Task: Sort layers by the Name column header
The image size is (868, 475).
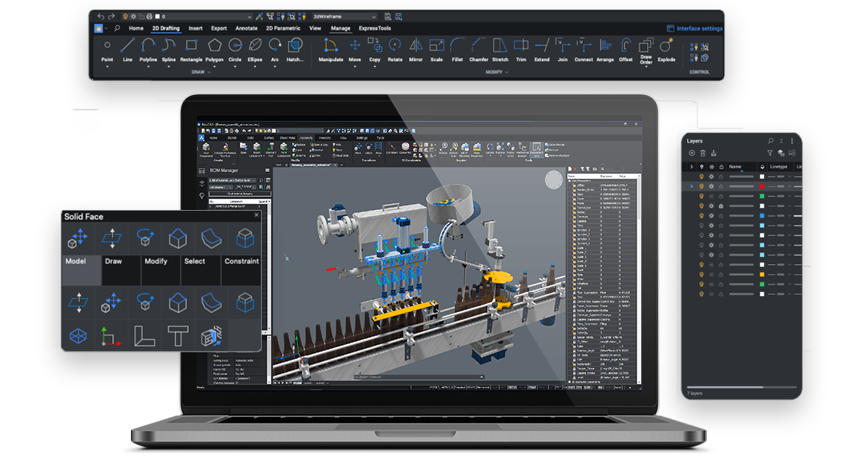Action: click(x=736, y=167)
